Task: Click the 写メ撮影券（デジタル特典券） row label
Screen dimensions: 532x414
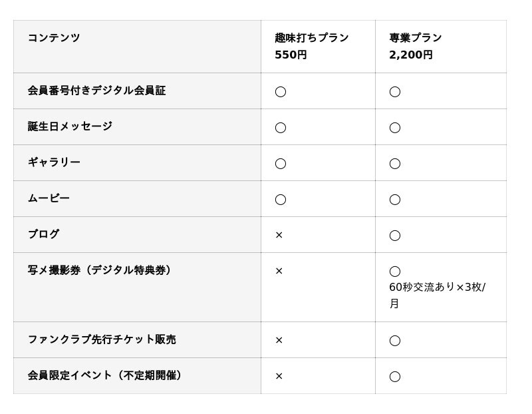Action: click(x=102, y=270)
